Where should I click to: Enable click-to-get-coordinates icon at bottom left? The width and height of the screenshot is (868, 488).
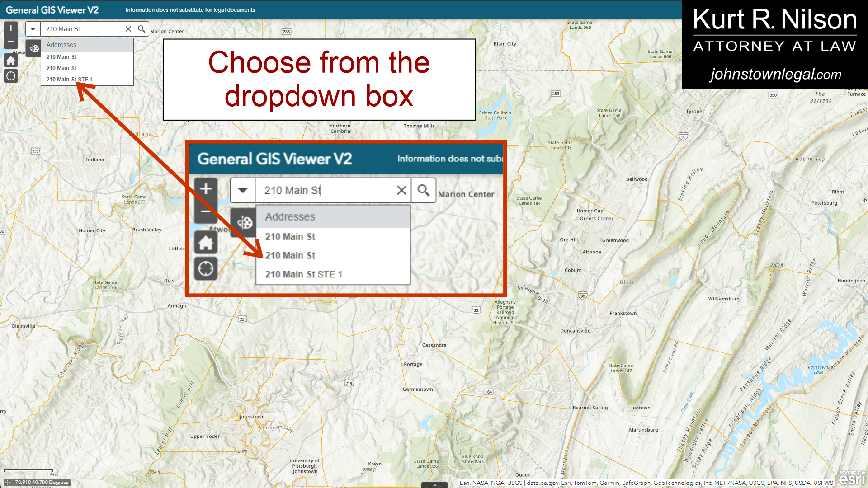7,482
